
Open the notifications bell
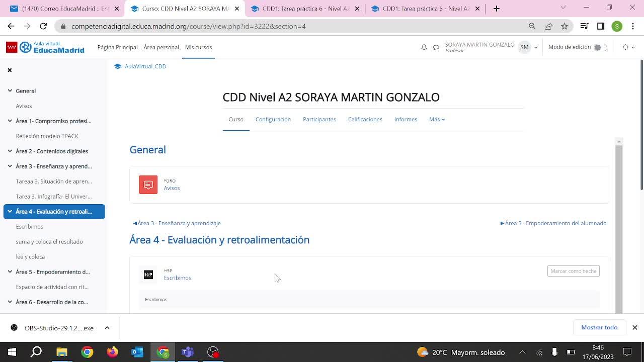424,47
